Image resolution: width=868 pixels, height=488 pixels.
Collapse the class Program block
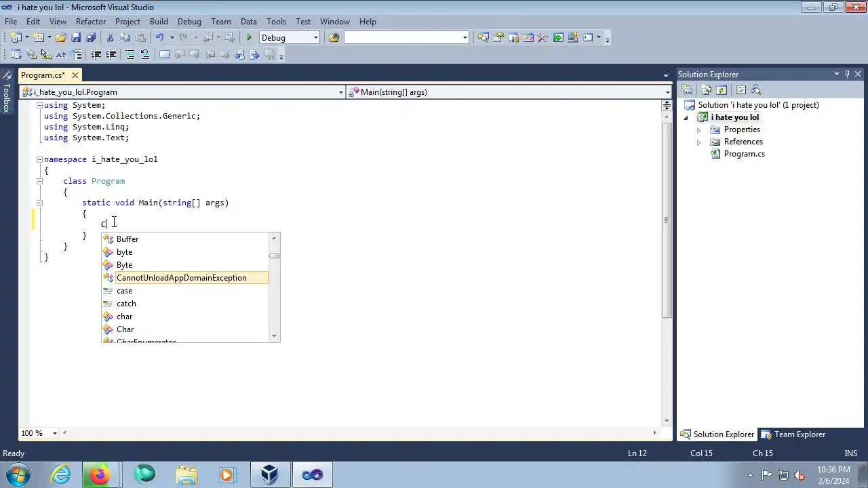39,181
